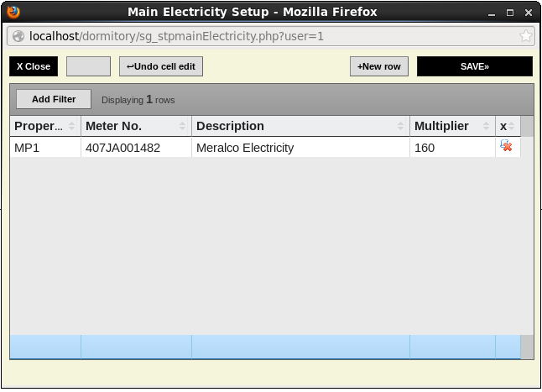
Task: Edit the meter number 407JA001482 cell
Action: click(136, 148)
